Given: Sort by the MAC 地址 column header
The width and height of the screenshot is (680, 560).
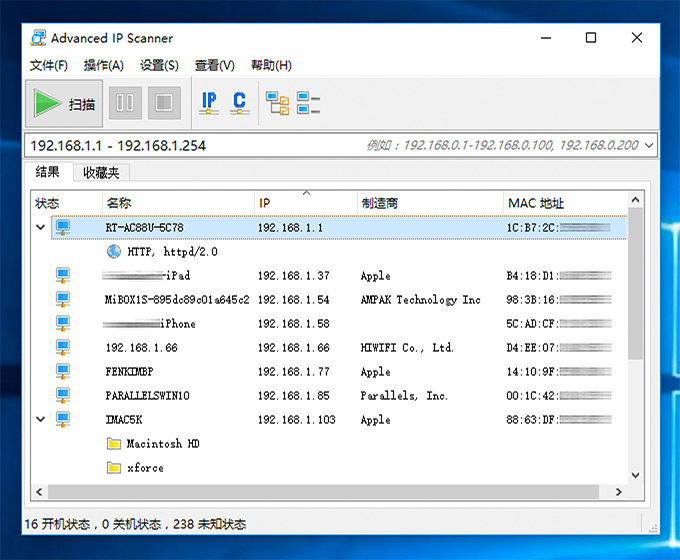Looking at the screenshot, I should tap(566, 203).
